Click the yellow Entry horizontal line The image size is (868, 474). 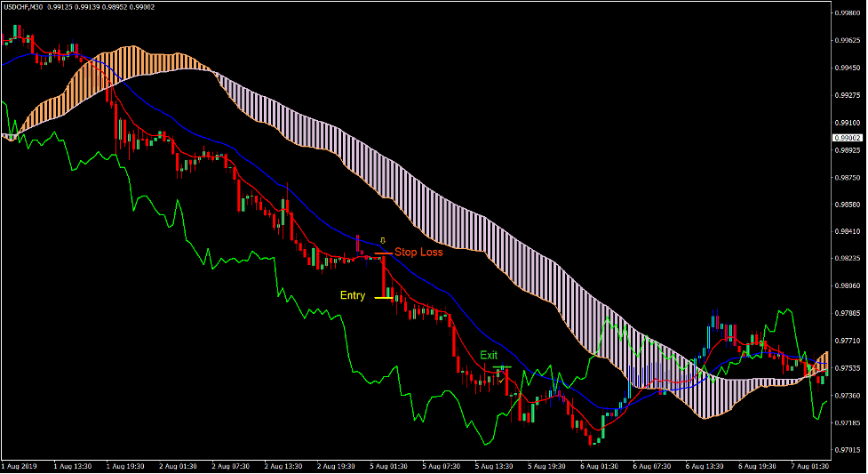tap(384, 298)
